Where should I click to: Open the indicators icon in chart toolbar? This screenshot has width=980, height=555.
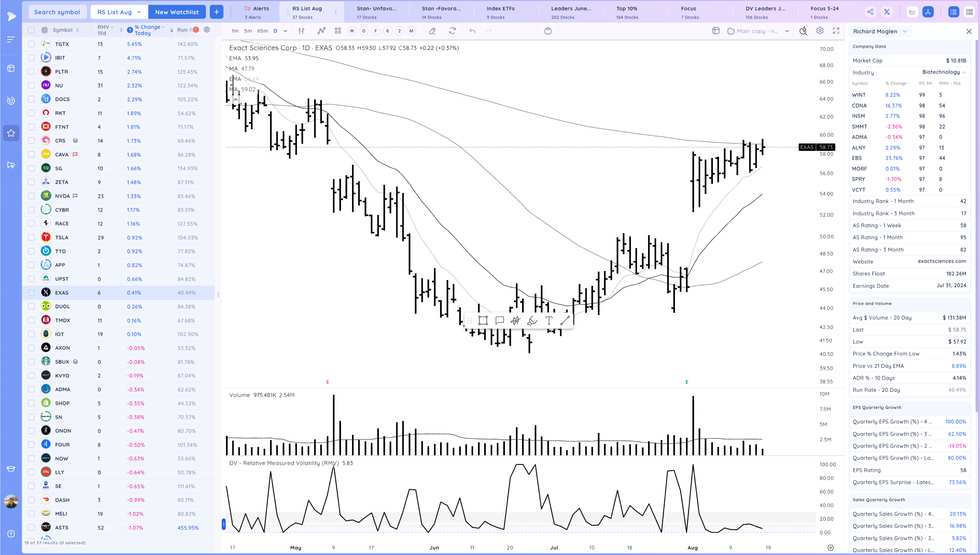click(321, 31)
